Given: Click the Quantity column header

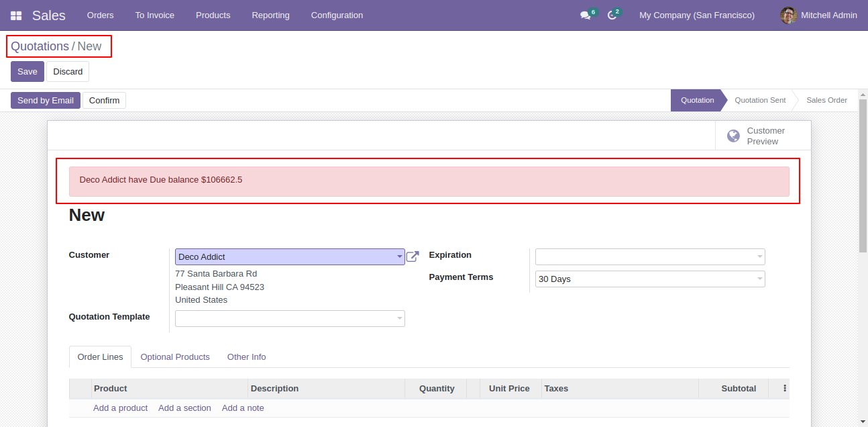Looking at the screenshot, I should 436,389.
